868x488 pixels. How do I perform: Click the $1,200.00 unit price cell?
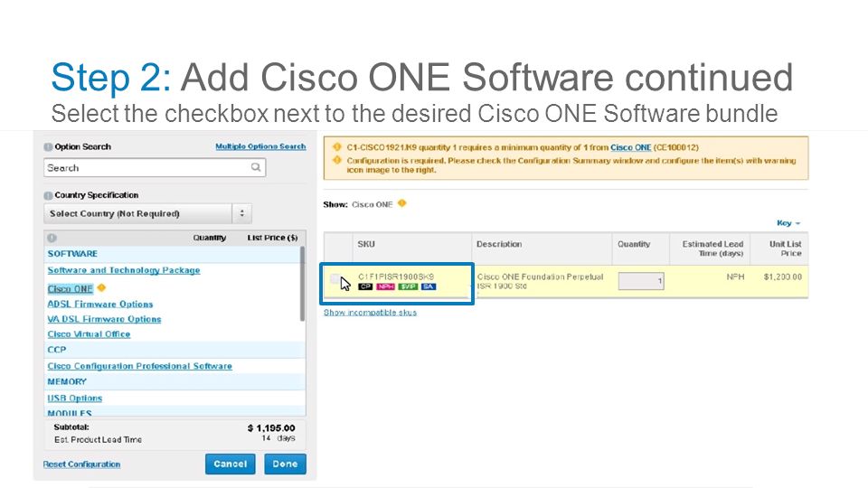783,277
